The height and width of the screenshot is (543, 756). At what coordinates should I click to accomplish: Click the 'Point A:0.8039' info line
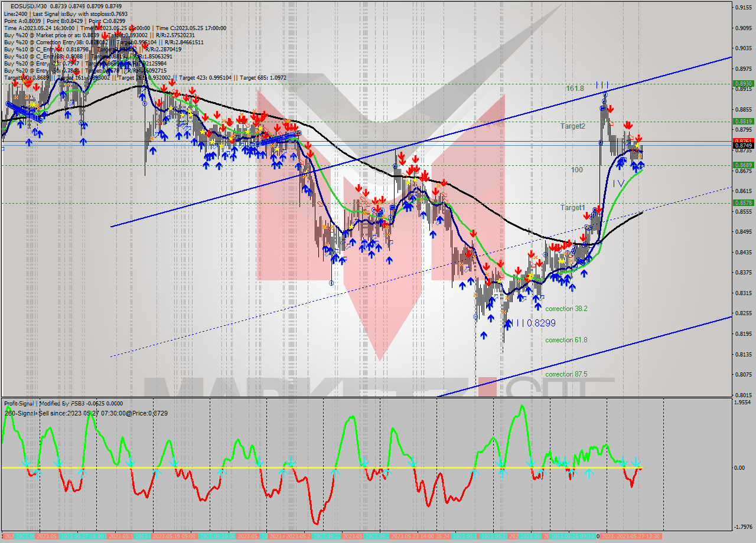coord(64,21)
